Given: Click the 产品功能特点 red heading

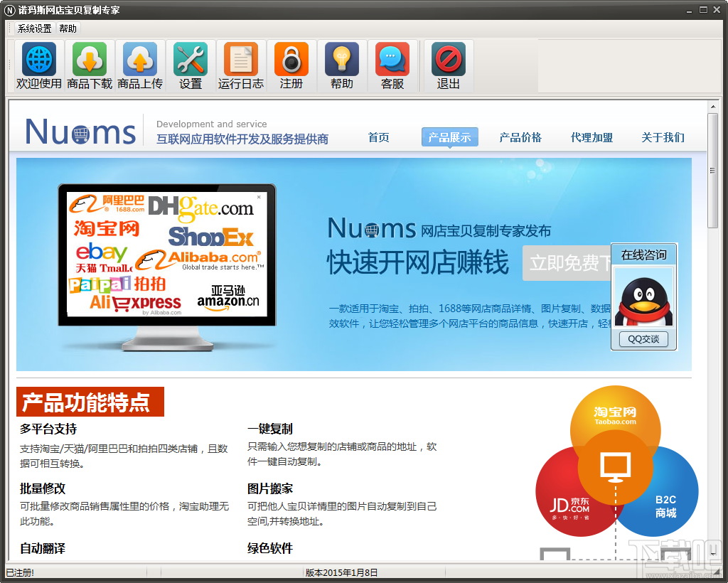Looking at the screenshot, I should coord(90,402).
